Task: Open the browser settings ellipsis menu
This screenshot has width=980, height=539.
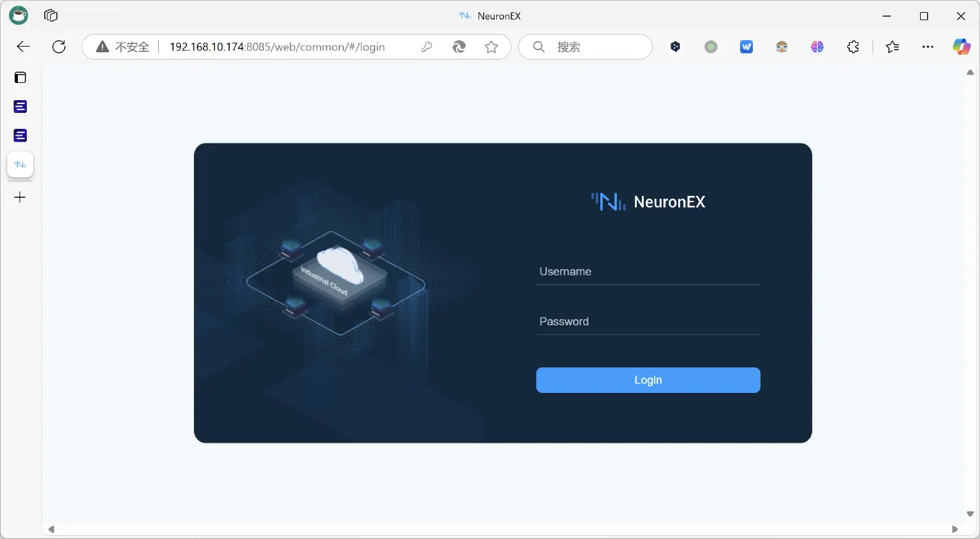Action: (x=928, y=47)
